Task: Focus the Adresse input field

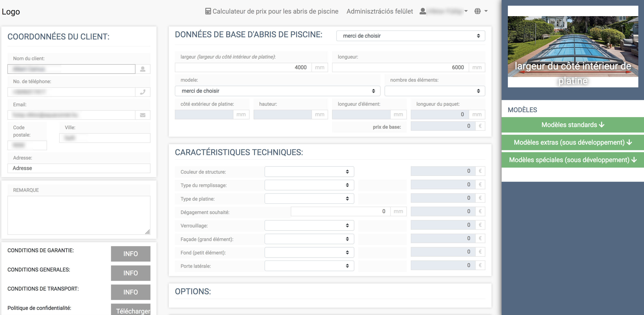Action: pyautogui.click(x=79, y=168)
